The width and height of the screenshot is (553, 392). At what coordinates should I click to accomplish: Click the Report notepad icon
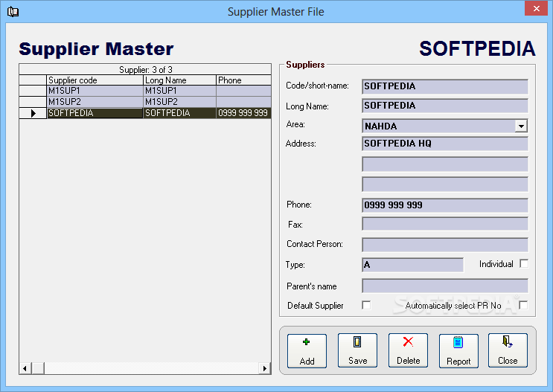pos(458,342)
